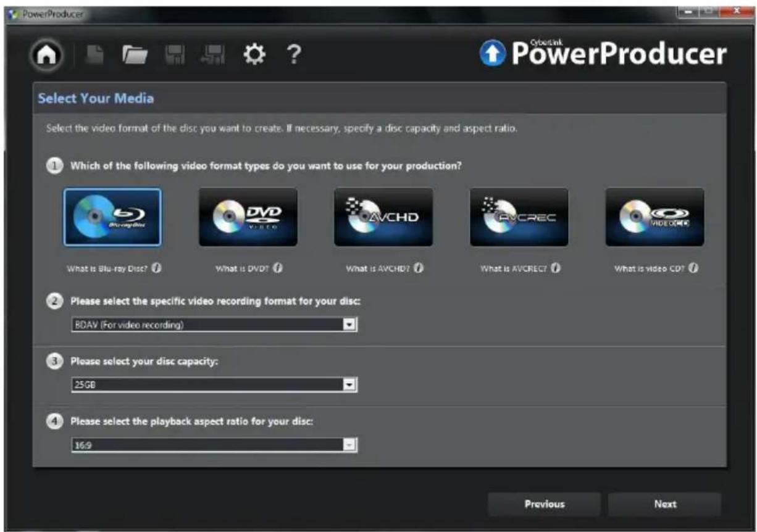This screenshot has height=532, width=757.
Task: Click info icon beside What is video CD
Action: [x=693, y=268]
